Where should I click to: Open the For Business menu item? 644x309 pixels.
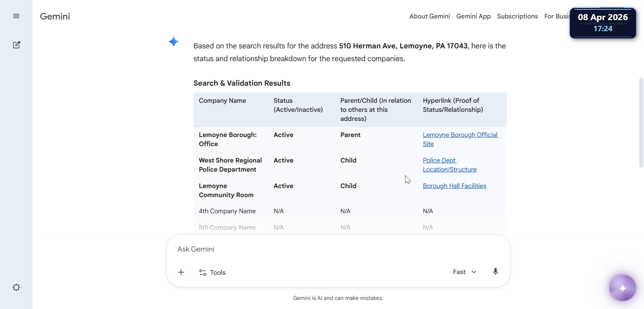coord(556,16)
